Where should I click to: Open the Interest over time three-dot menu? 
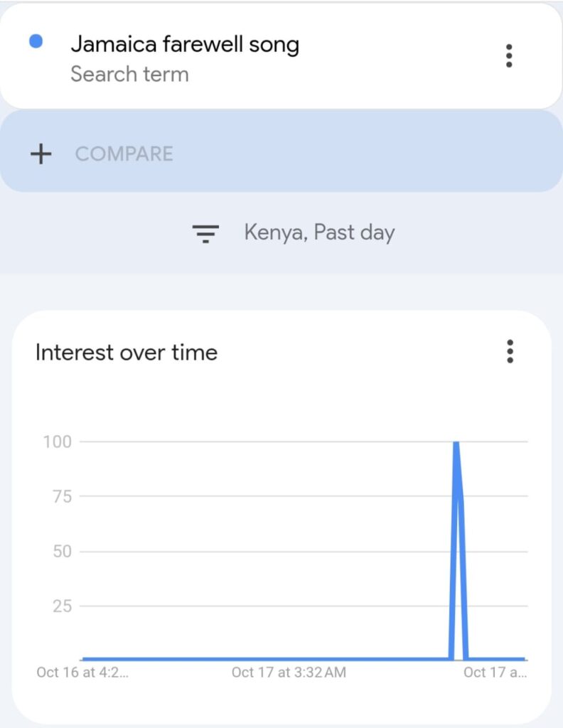[509, 351]
